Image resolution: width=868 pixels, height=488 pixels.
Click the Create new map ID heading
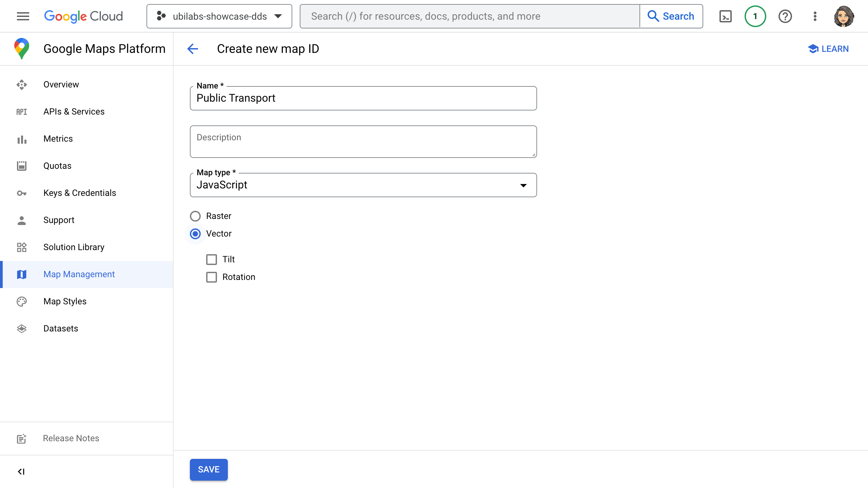[x=268, y=49]
